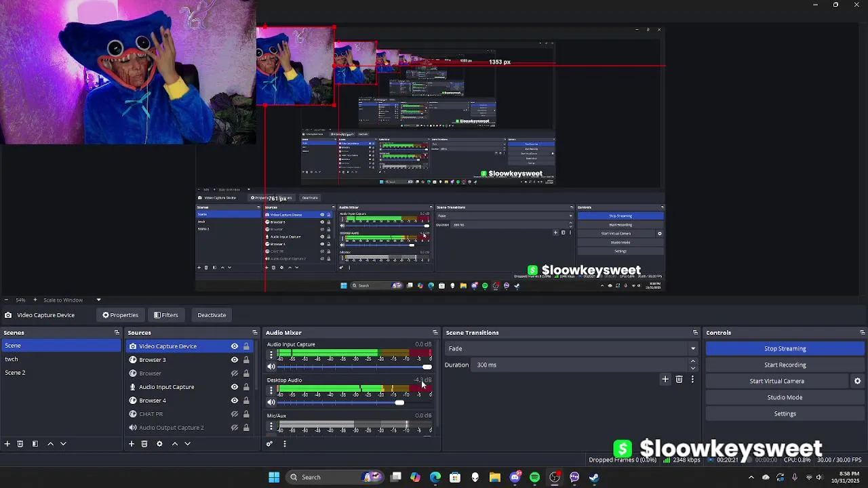Image resolution: width=868 pixels, height=488 pixels.
Task: Open Properties in the source toolbar
Action: 120,315
